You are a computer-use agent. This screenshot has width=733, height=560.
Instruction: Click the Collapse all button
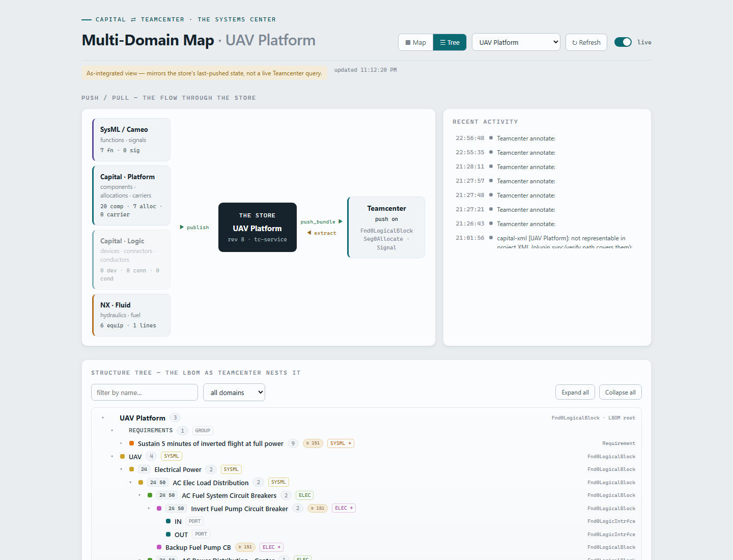click(x=621, y=393)
